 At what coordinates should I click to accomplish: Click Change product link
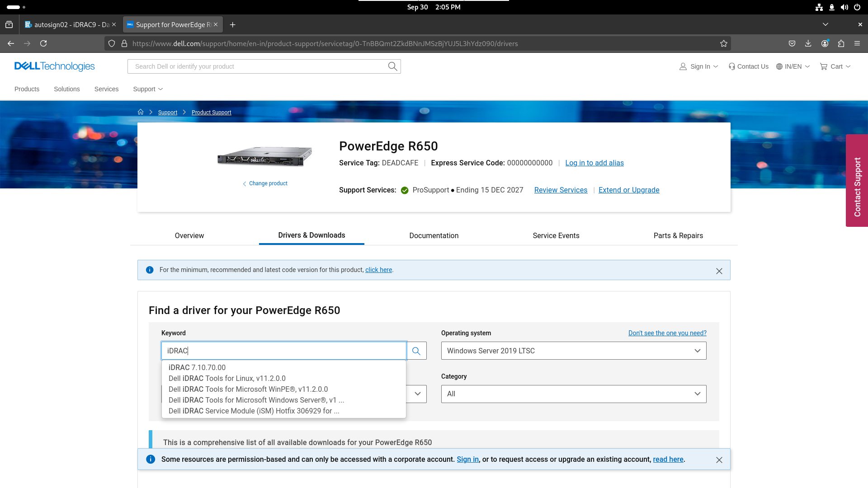point(265,183)
